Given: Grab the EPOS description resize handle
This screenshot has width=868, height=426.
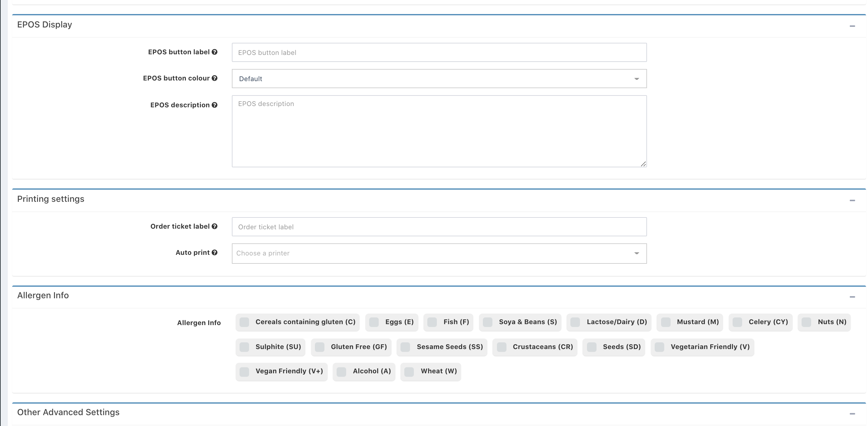Looking at the screenshot, I should [x=643, y=164].
